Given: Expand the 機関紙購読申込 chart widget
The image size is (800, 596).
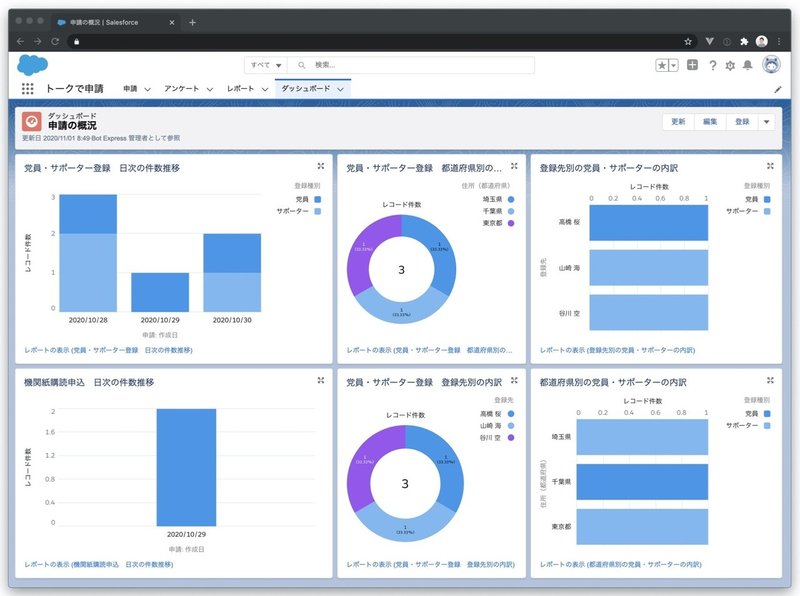Looking at the screenshot, I should tap(321, 381).
